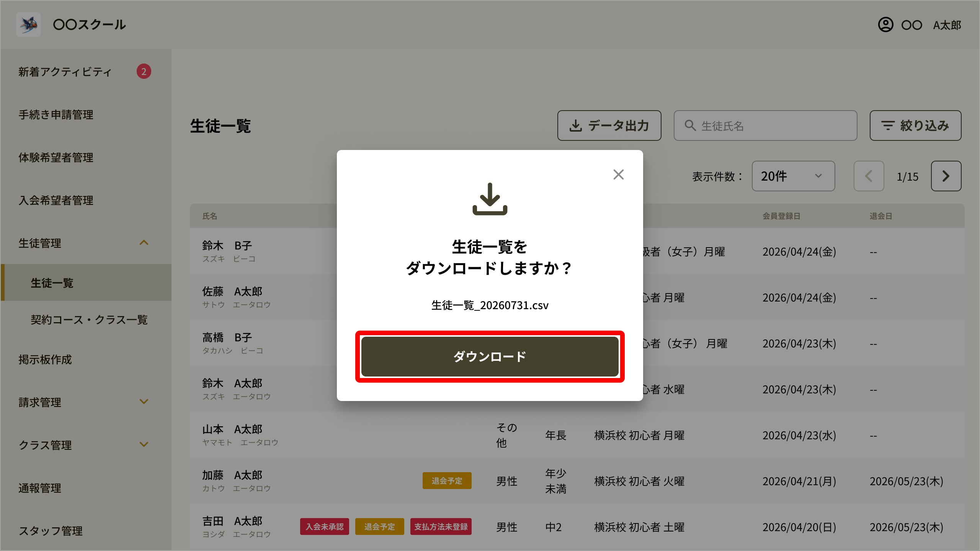This screenshot has width=980, height=551.
Task: Select 生徒一覧 in the sidebar submenu
Action: click(x=86, y=283)
